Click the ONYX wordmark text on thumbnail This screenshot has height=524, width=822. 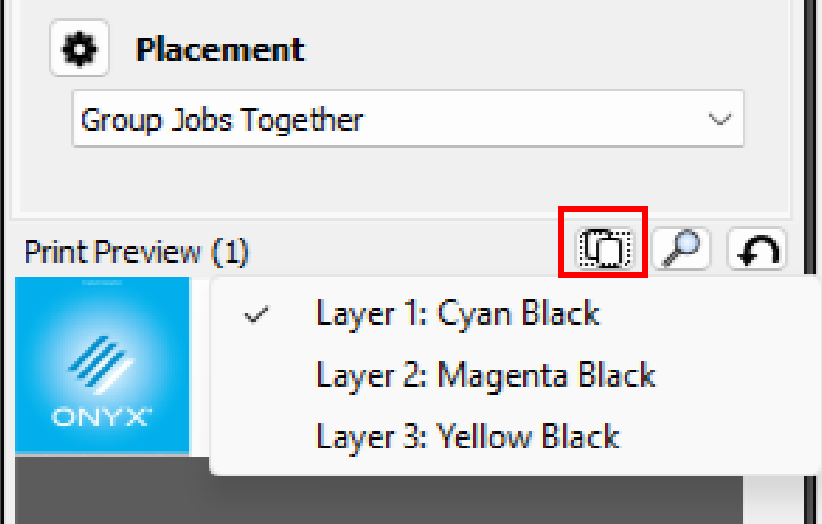tap(101, 417)
